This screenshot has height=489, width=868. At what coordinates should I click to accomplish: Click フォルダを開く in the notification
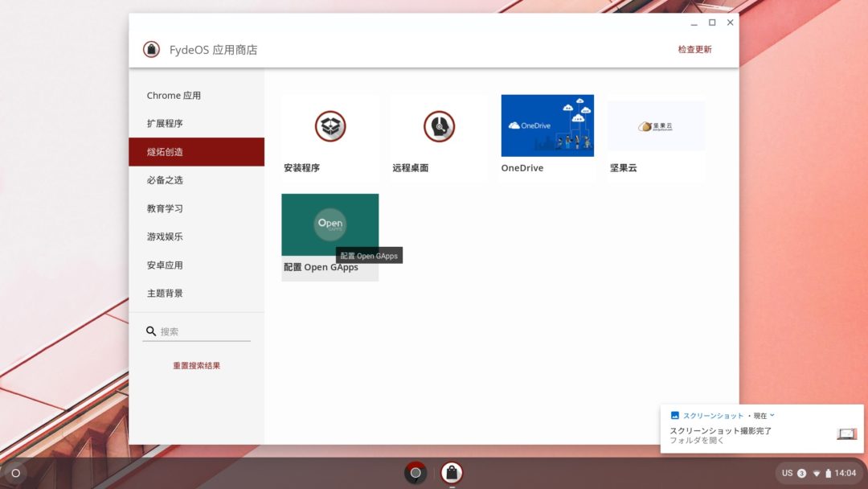(x=697, y=440)
